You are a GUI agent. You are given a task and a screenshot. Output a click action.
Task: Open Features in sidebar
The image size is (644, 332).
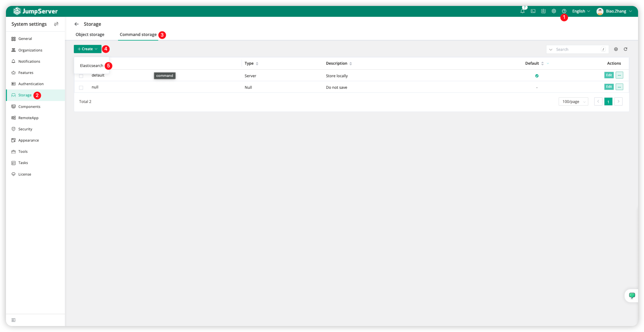(x=36, y=73)
